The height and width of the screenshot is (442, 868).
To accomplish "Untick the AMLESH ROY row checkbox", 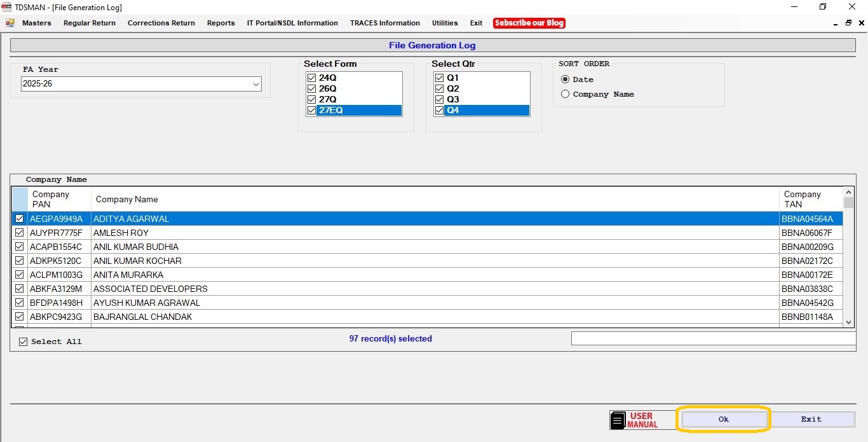I will pos(20,233).
